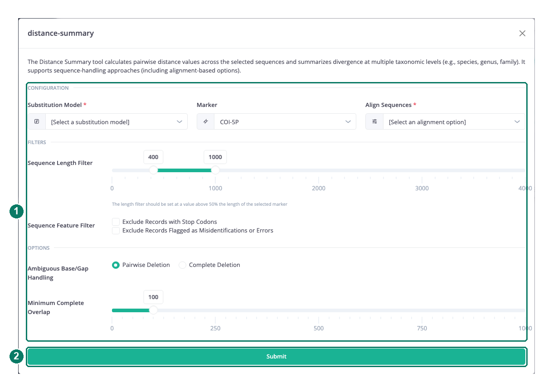Click the 100 value tooltip above overlap slider
Viewport: 553px width, 392px height.
[153, 297]
